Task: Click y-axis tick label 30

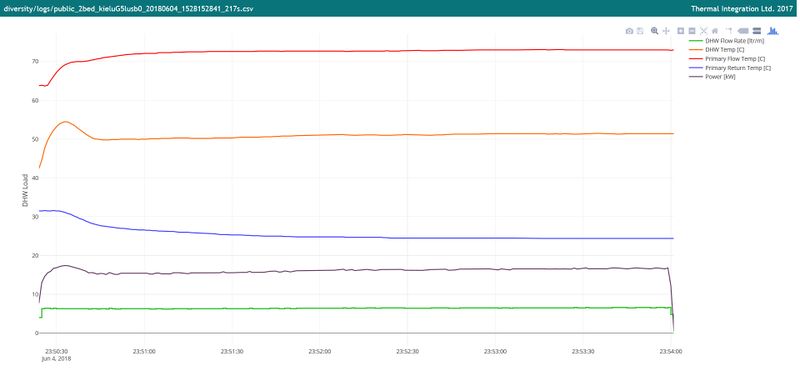Action: click(x=36, y=216)
